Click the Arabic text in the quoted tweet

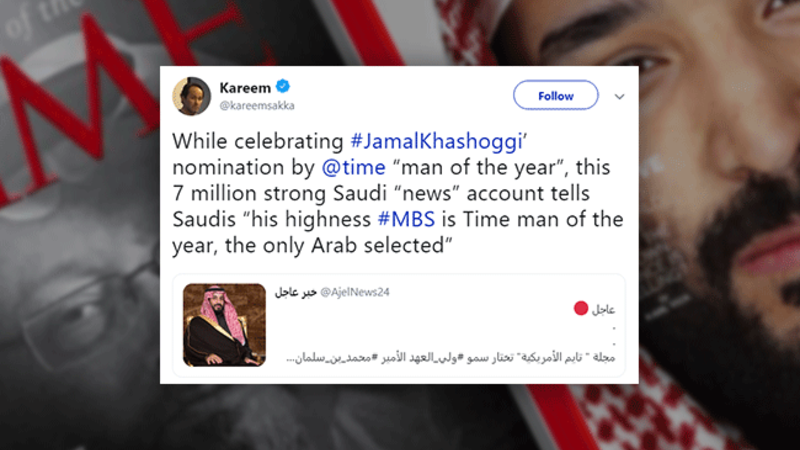450,358
